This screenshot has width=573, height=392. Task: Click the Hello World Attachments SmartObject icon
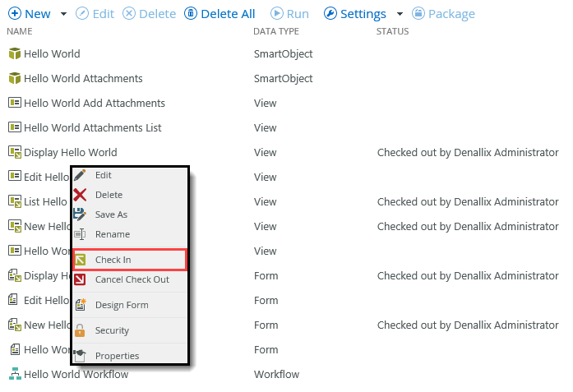pyautogui.click(x=14, y=79)
